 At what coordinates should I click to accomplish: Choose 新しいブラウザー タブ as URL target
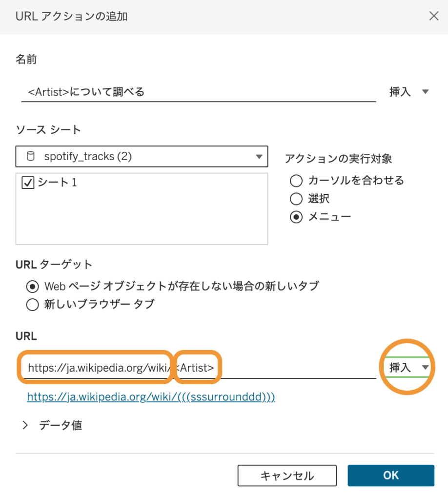click(x=32, y=304)
